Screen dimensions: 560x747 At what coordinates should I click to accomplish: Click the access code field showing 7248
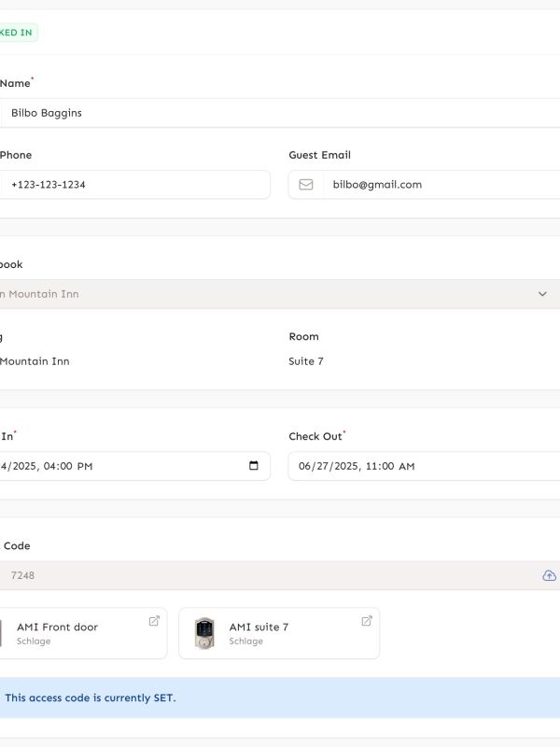click(x=280, y=575)
